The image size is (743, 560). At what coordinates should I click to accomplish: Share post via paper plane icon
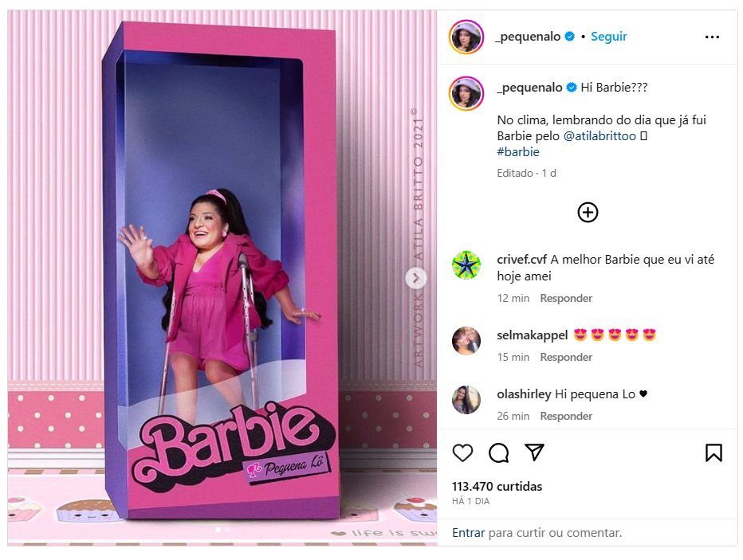pos(534,452)
